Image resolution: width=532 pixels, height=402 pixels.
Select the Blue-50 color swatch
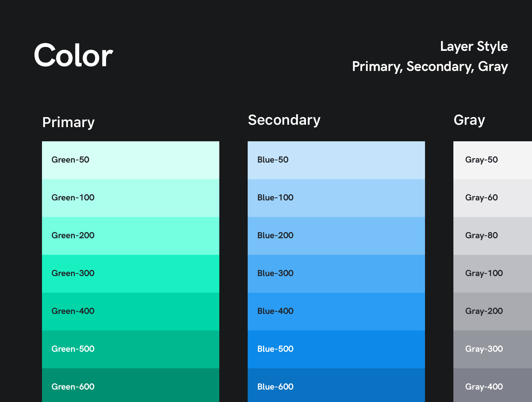pyautogui.click(x=336, y=160)
